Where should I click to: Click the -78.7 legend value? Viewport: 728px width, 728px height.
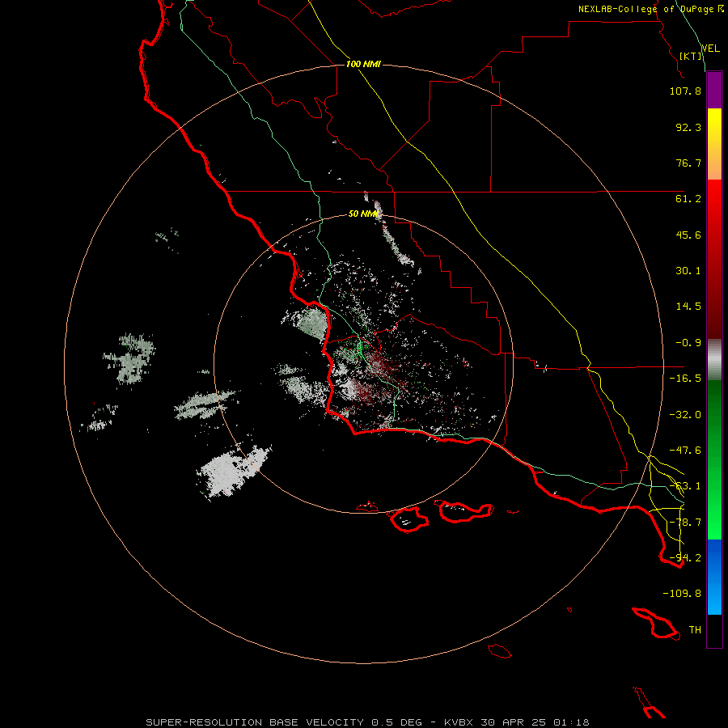tap(685, 523)
